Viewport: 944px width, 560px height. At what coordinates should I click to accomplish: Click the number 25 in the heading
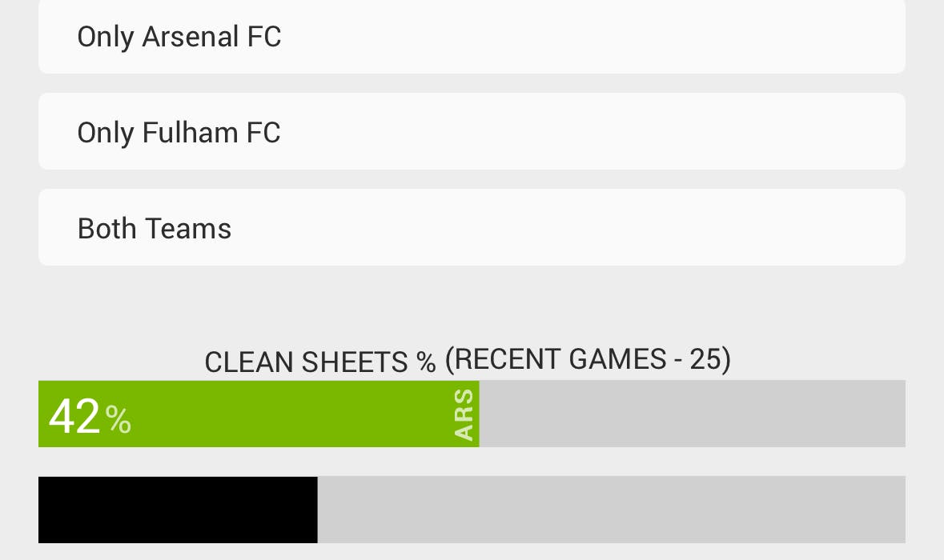(x=705, y=359)
